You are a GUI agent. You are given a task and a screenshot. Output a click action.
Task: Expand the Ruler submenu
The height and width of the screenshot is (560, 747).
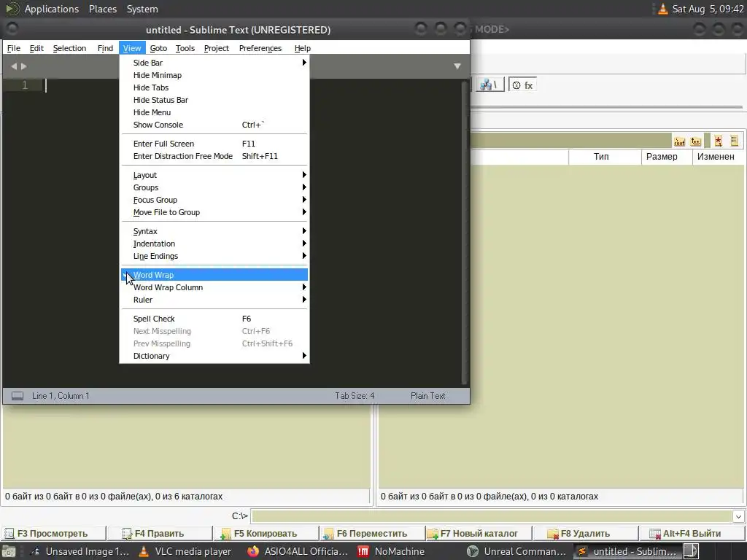[214, 300]
